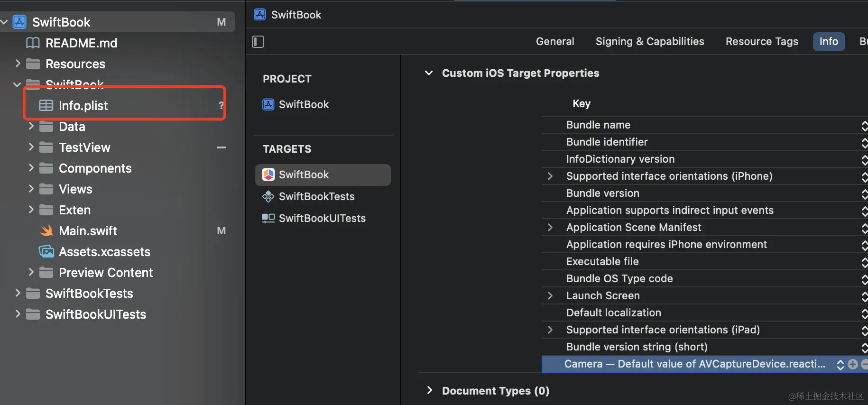The width and height of the screenshot is (868, 405).
Task: Expand the Launch Screen row
Action: pos(550,295)
